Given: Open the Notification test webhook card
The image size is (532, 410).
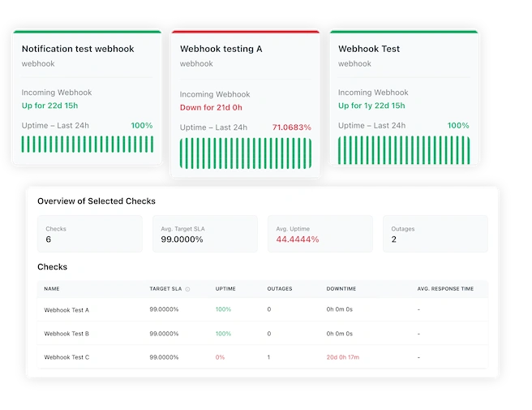Looking at the screenshot, I should coord(78,49).
